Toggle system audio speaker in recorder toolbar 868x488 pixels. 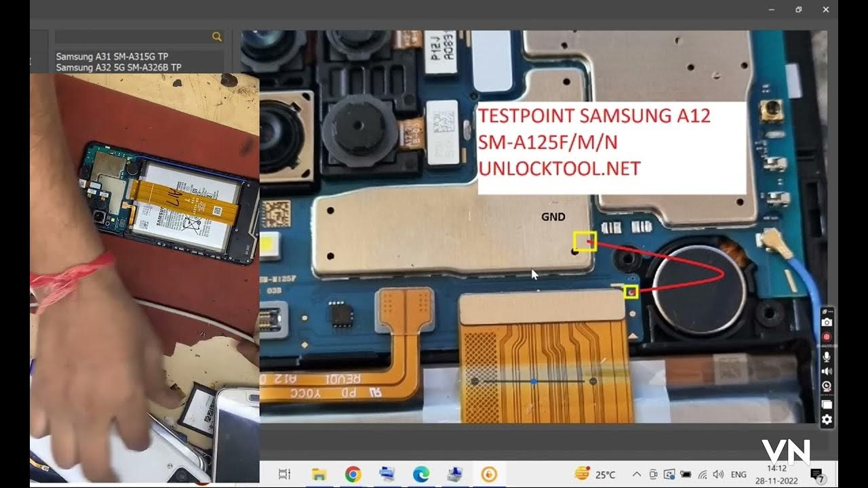pos(827,371)
